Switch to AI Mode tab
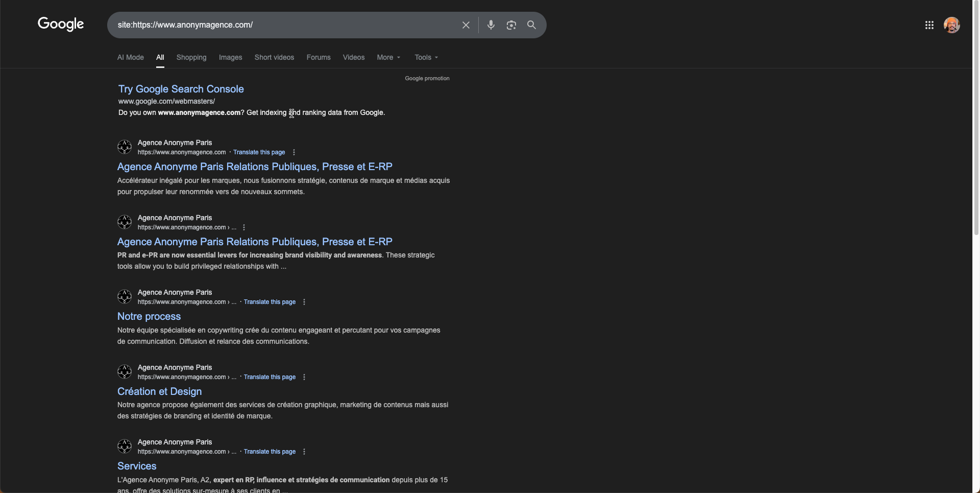980x493 pixels. 131,57
